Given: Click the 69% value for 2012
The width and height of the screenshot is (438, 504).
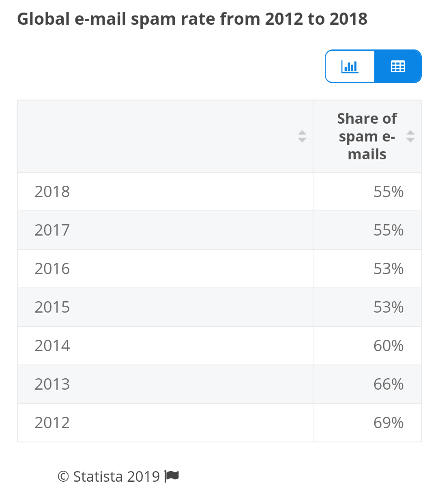Looking at the screenshot, I should (x=389, y=423).
